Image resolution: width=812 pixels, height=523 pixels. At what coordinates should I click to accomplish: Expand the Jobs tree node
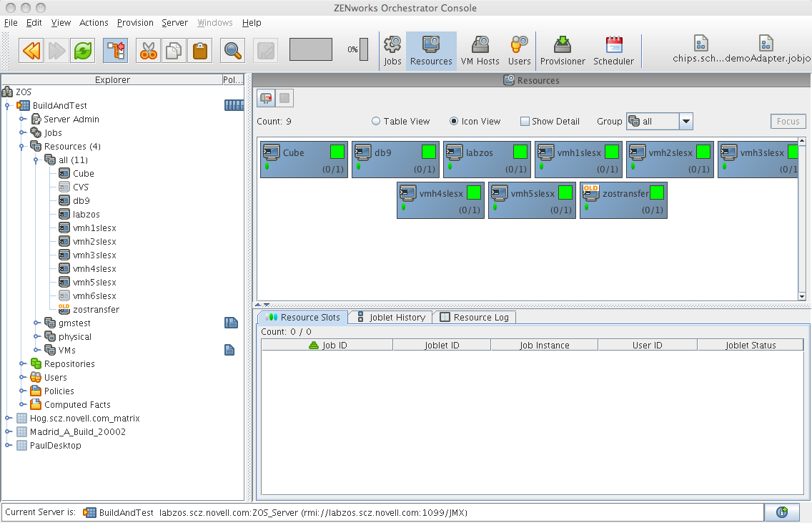[x=22, y=132]
